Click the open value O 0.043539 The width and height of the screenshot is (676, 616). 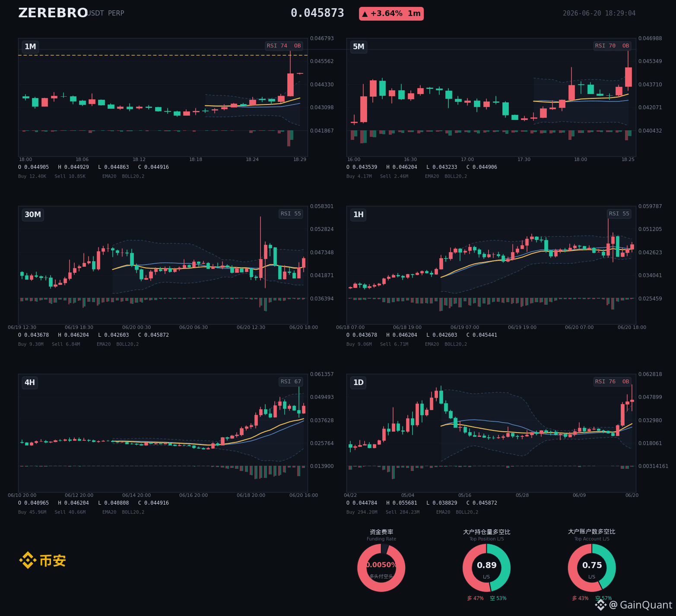(x=362, y=167)
